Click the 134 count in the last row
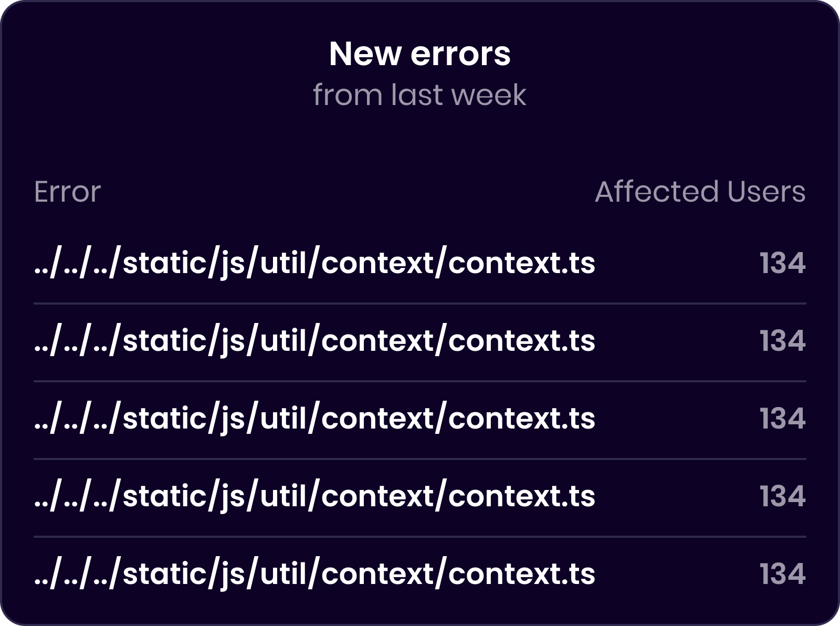Viewport: 840px width, 626px height. pos(782,574)
